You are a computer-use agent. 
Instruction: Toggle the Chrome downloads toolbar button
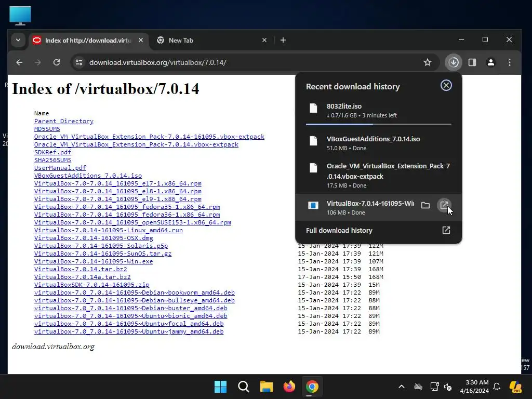pos(454,62)
